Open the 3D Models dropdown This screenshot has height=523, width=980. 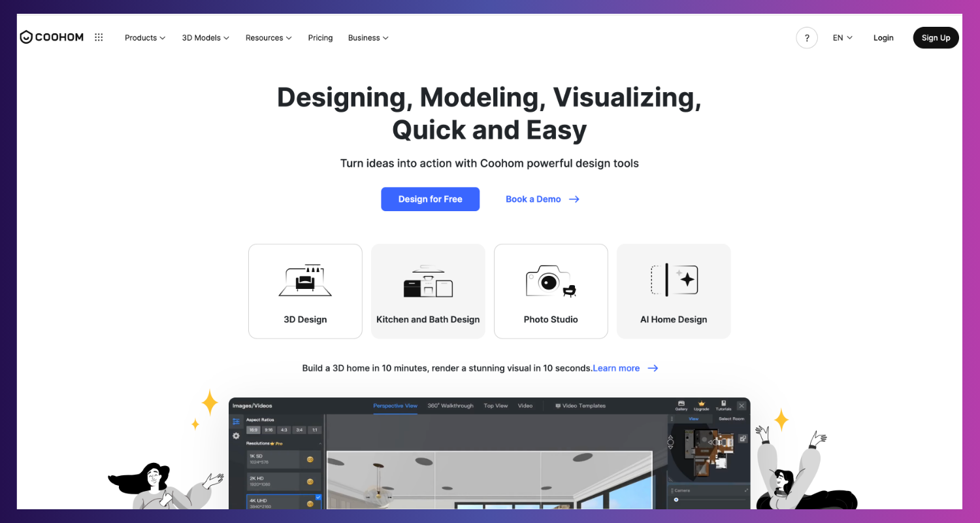coord(205,37)
